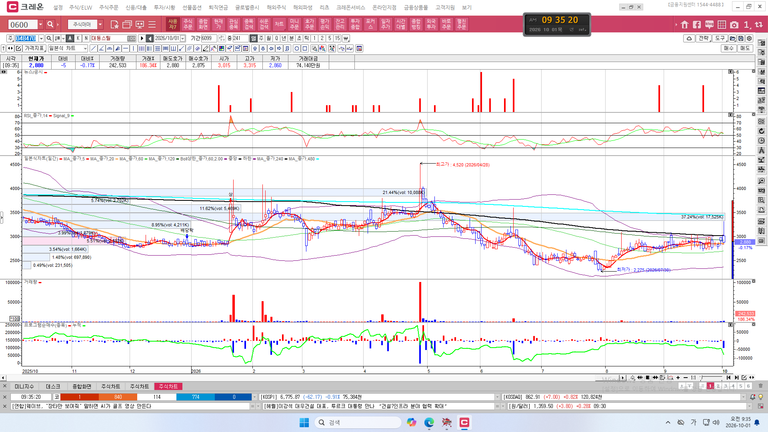Toggle the N button next to stock name
The height and width of the screenshot is (432, 768).
86,38
